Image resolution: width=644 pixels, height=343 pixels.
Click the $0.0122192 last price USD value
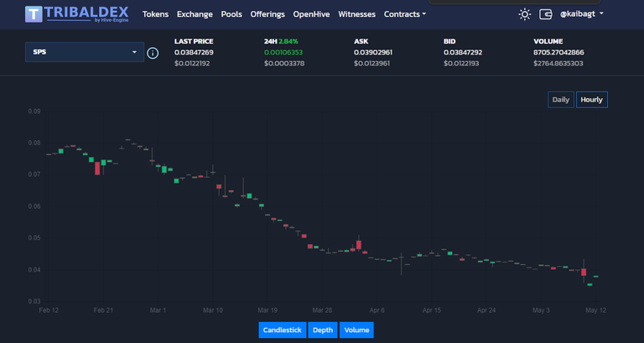pyautogui.click(x=192, y=64)
